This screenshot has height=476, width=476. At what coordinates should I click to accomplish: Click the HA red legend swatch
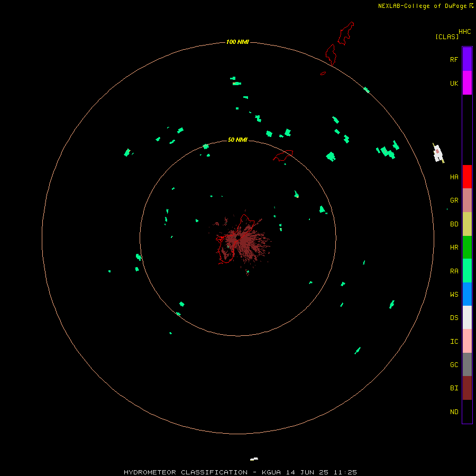click(x=467, y=177)
